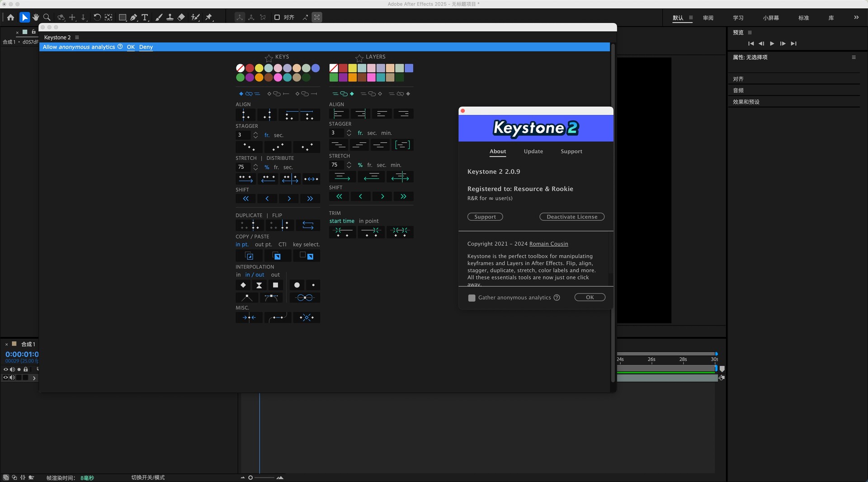This screenshot has height=482, width=868.
Task: Click Layers shift far right green double-chevron
Action: click(x=403, y=196)
